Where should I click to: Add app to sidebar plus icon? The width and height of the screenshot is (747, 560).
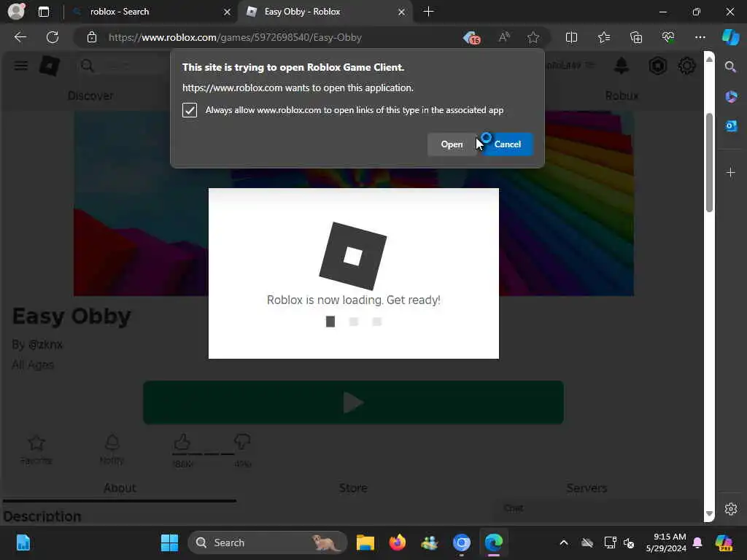(x=730, y=172)
